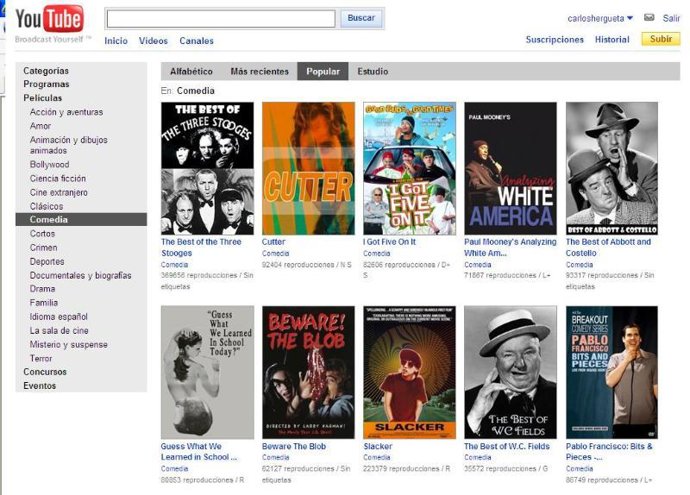Select the Más recientes tab
The width and height of the screenshot is (690, 495).
(259, 72)
